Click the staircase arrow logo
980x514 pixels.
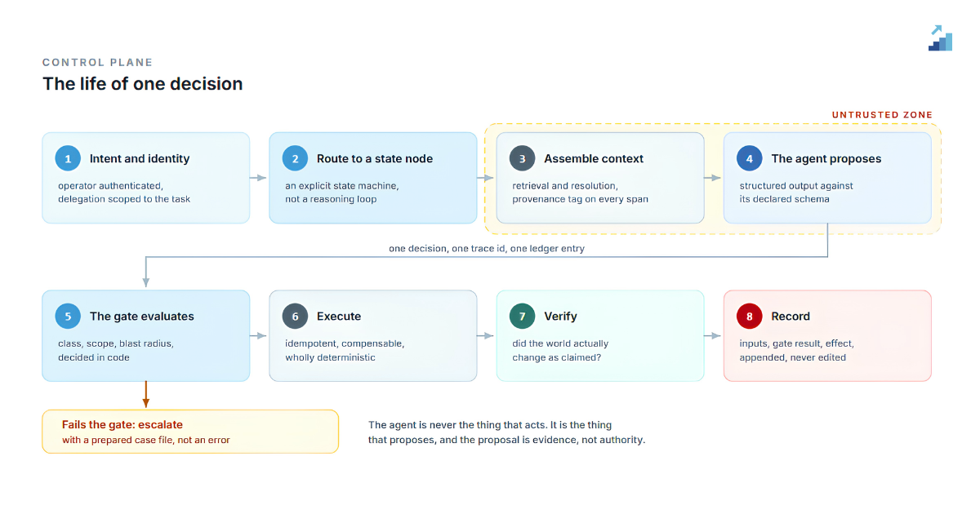[x=941, y=38]
